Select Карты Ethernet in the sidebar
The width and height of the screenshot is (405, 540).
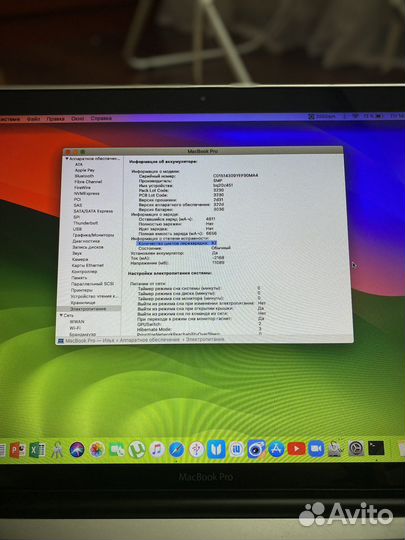point(87,265)
